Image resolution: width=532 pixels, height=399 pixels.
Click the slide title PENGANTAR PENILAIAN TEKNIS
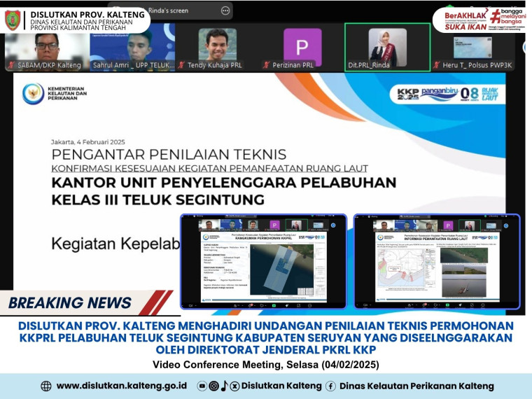click(x=169, y=155)
